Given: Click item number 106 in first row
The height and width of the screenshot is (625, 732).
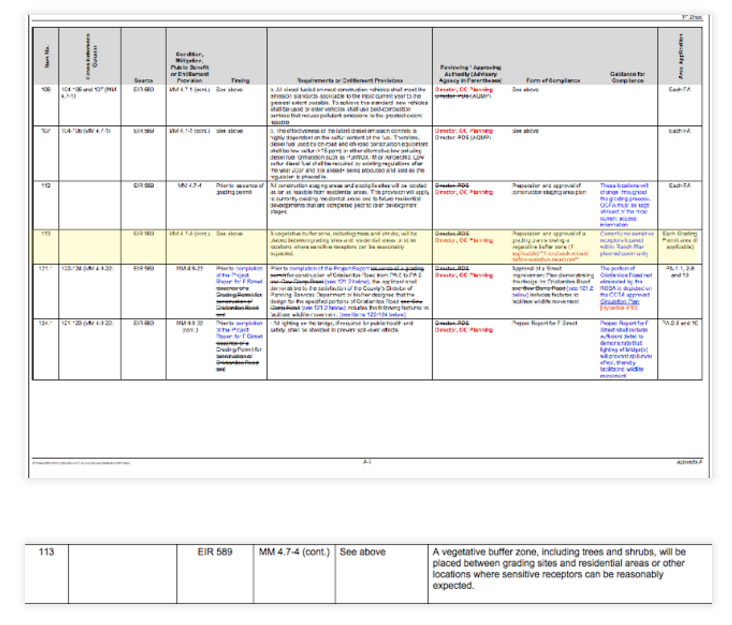Looking at the screenshot, I should [46, 89].
